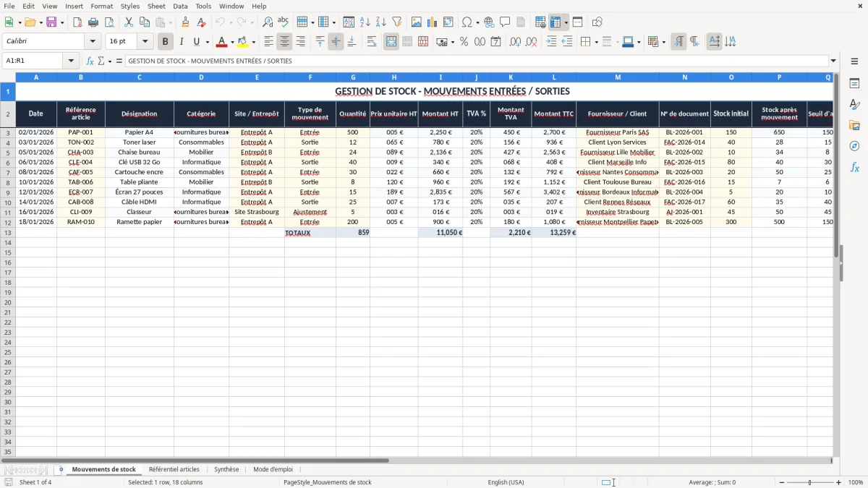Screen dimensions: 868x488
Task: Click the add new sheet button
Action: (61, 469)
